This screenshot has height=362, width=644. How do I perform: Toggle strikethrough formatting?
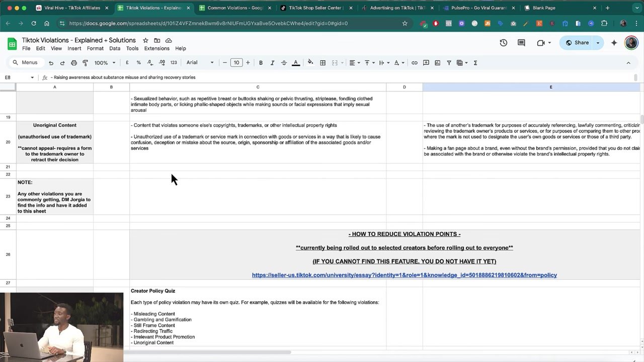[x=284, y=63]
